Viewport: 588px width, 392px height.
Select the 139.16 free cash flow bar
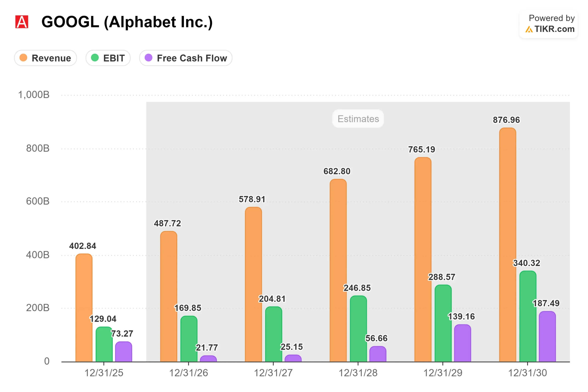coord(463,343)
